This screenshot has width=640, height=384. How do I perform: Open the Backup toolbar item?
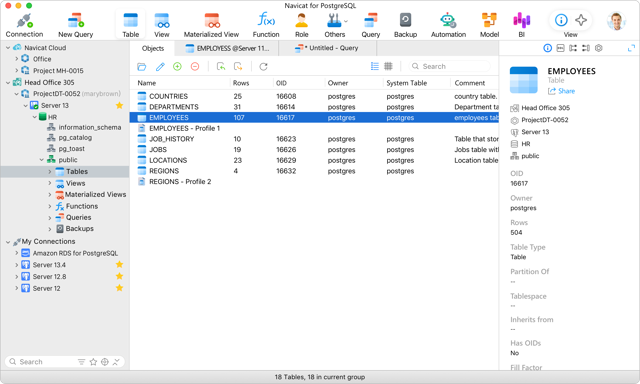[405, 25]
